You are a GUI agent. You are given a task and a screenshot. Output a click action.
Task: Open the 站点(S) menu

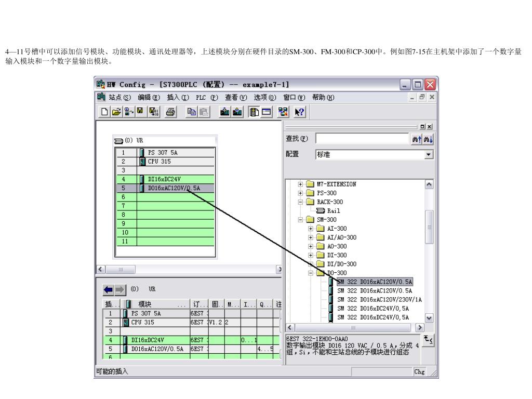(x=120, y=98)
